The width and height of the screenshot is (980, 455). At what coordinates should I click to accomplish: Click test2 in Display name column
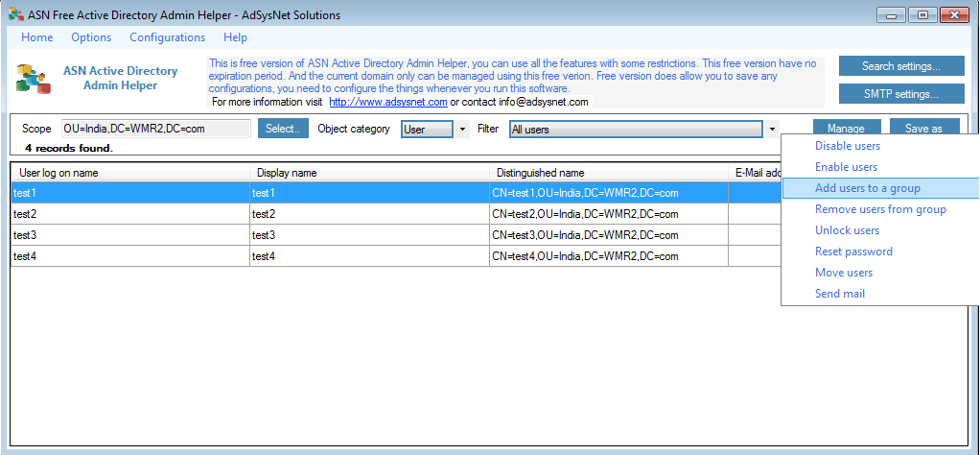(369, 214)
